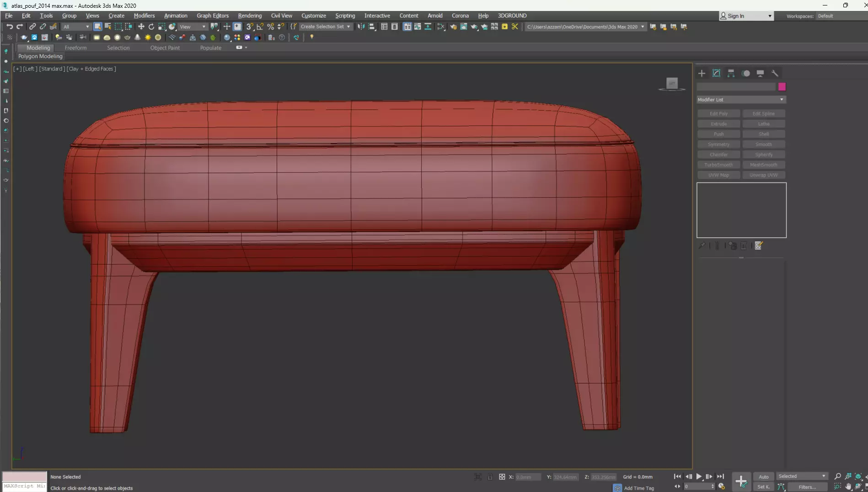Click the Pan View hand icon
Screen dimensions: 868x492
click(x=848, y=487)
